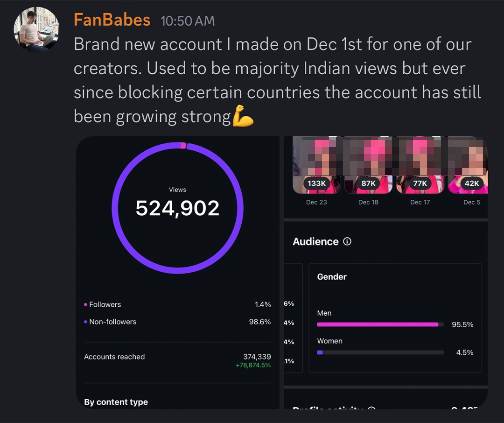This screenshot has width=504, height=423.
Task: Click the 133K view count badge
Action: [316, 183]
